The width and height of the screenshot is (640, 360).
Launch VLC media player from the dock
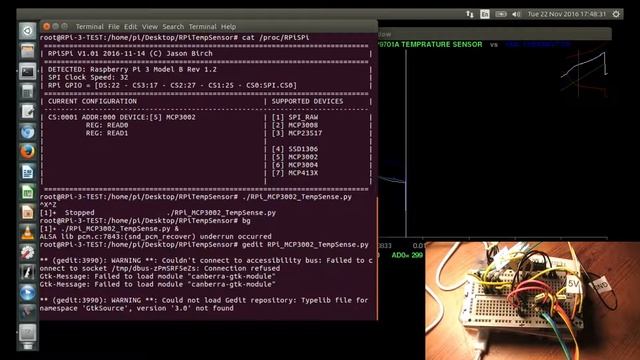click(27, 232)
